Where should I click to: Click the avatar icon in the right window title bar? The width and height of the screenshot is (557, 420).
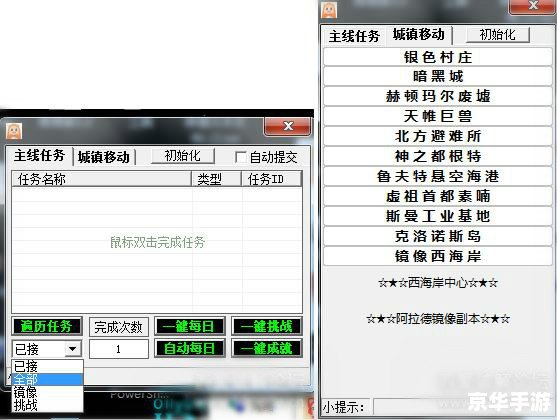tap(329, 10)
